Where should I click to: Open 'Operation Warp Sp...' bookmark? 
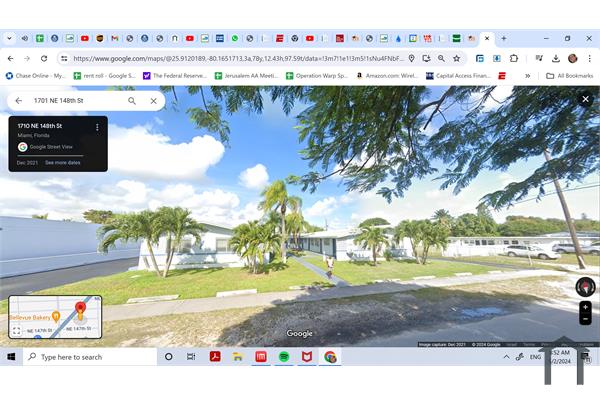317,76
